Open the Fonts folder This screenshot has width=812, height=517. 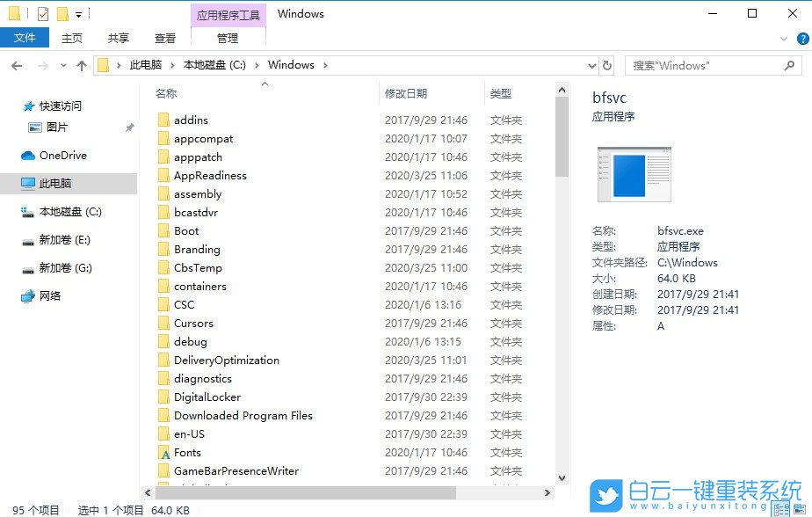click(189, 452)
